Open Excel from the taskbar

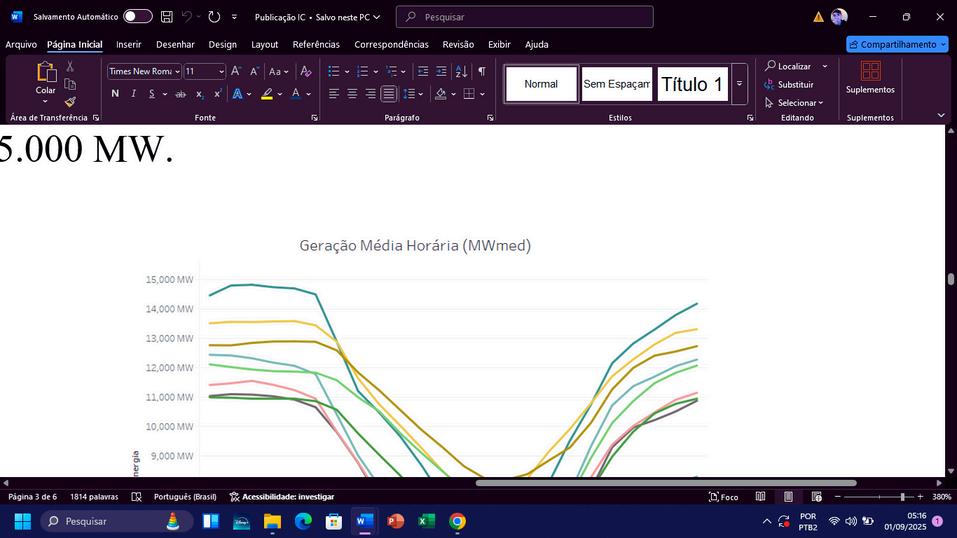[426, 521]
